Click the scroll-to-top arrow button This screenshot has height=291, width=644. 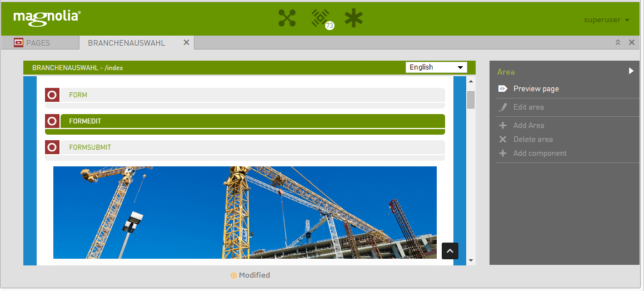(450, 251)
